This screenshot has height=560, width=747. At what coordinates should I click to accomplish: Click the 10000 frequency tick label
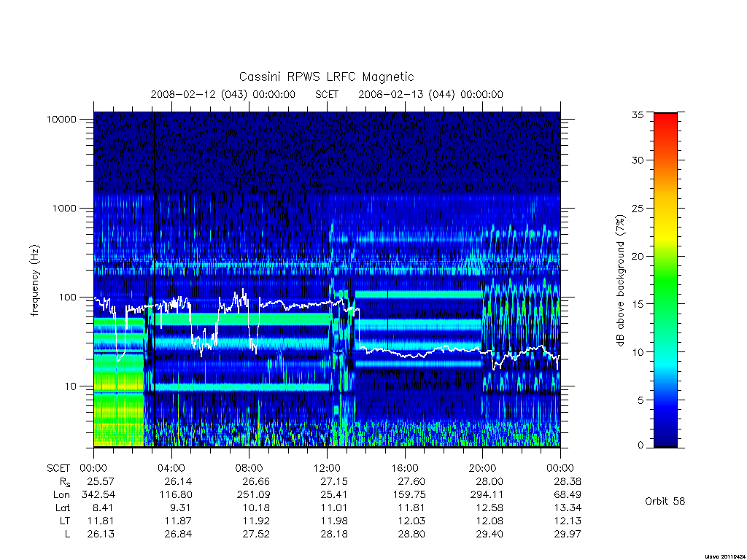tap(61, 119)
